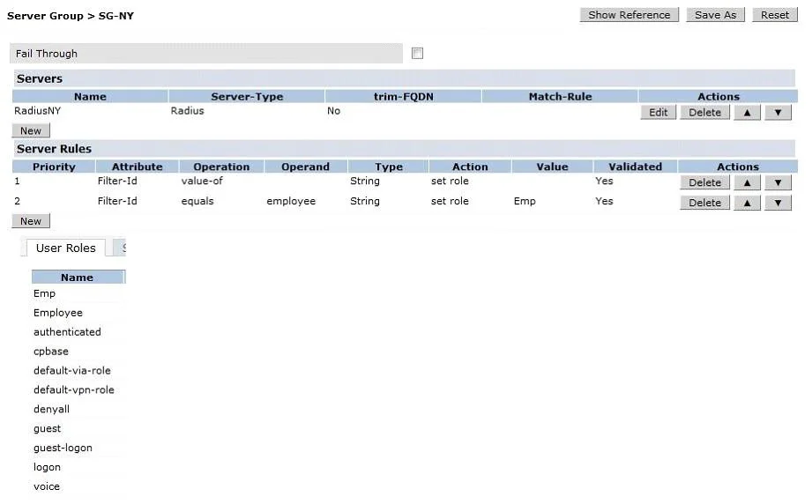Move RadiusNY server down with arrow
Viewport: 812px width, 504px height.
pyautogui.click(x=778, y=112)
